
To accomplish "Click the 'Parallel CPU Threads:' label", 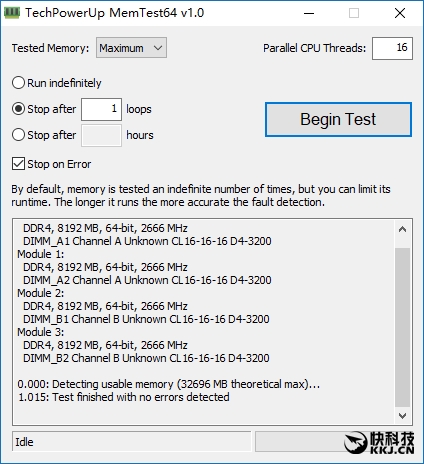I will point(314,48).
